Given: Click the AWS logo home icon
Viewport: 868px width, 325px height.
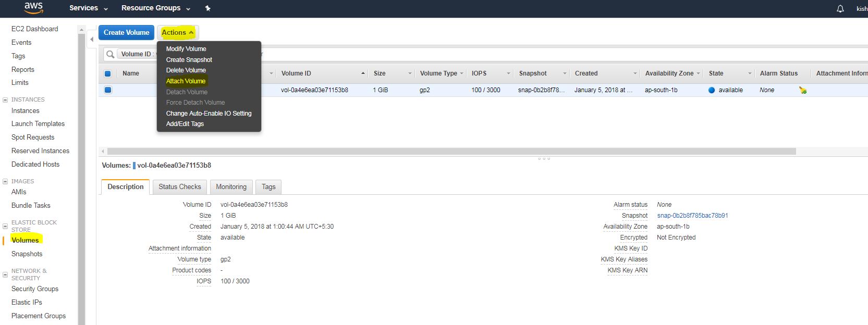Looking at the screenshot, I should 33,8.
